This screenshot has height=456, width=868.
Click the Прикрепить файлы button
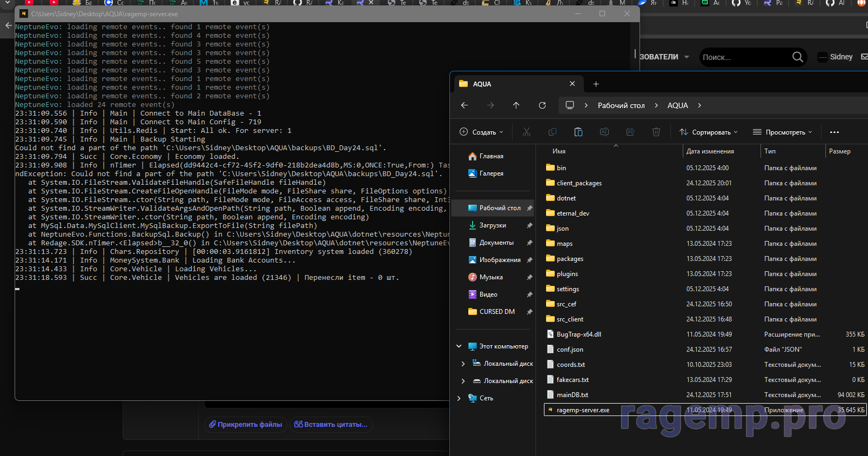pyautogui.click(x=246, y=425)
